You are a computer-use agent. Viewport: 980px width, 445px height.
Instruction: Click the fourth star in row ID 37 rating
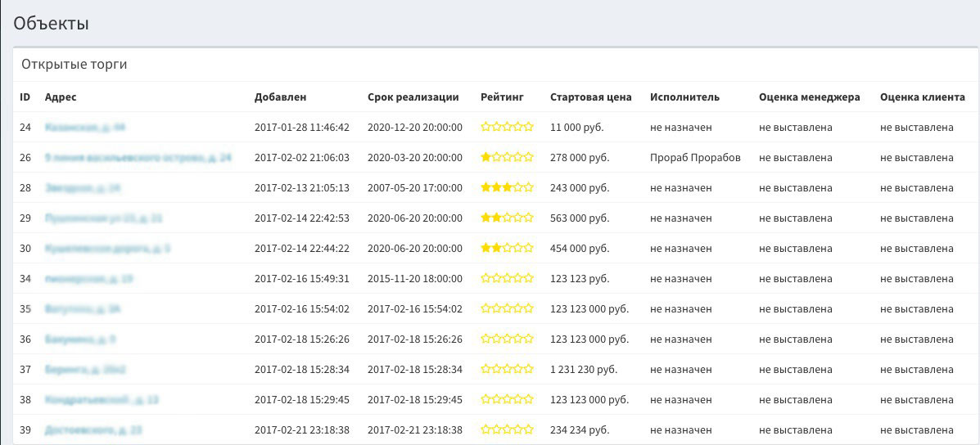(518, 369)
